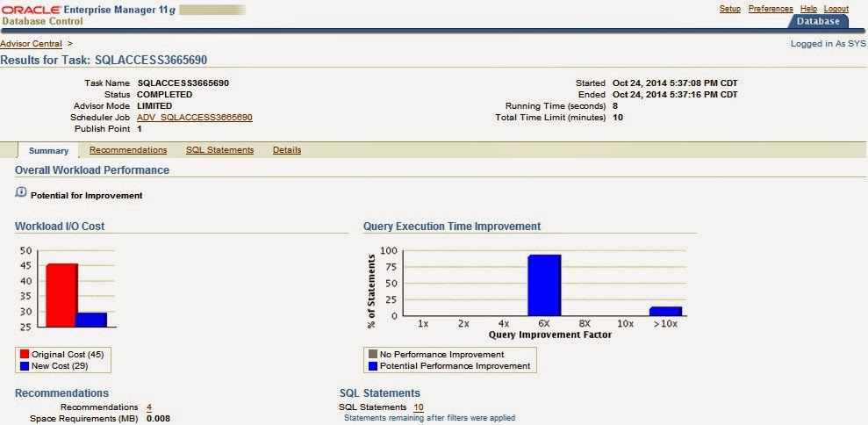Screen dimensions: 868x425
Task: Click the blue New Cost bar in chart
Action: (90, 320)
